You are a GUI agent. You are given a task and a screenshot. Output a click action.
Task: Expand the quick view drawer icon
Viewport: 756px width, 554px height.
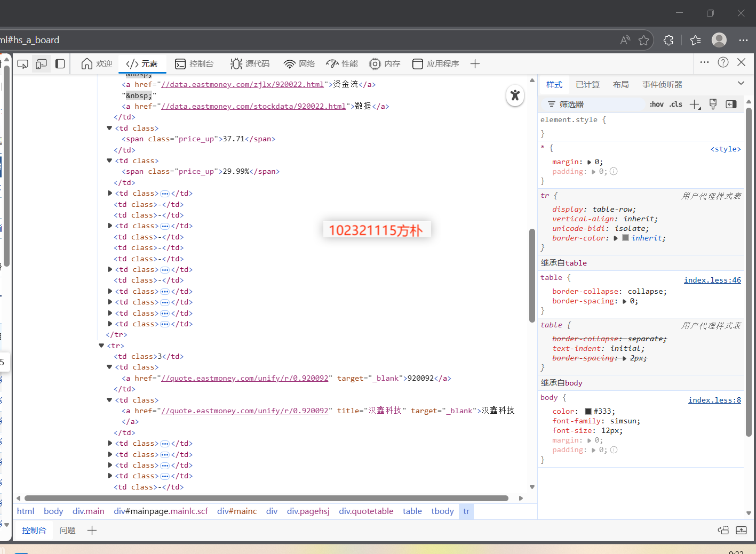tap(742, 530)
